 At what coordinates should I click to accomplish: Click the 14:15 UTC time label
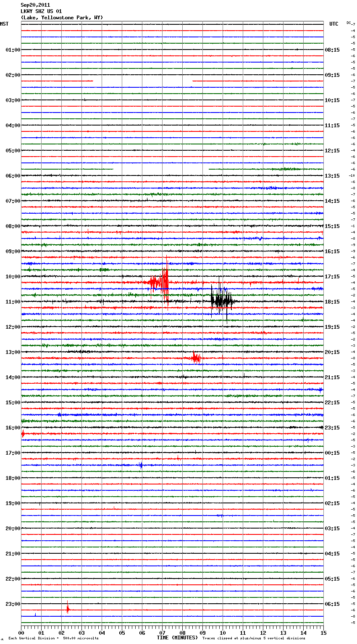[332, 201]
